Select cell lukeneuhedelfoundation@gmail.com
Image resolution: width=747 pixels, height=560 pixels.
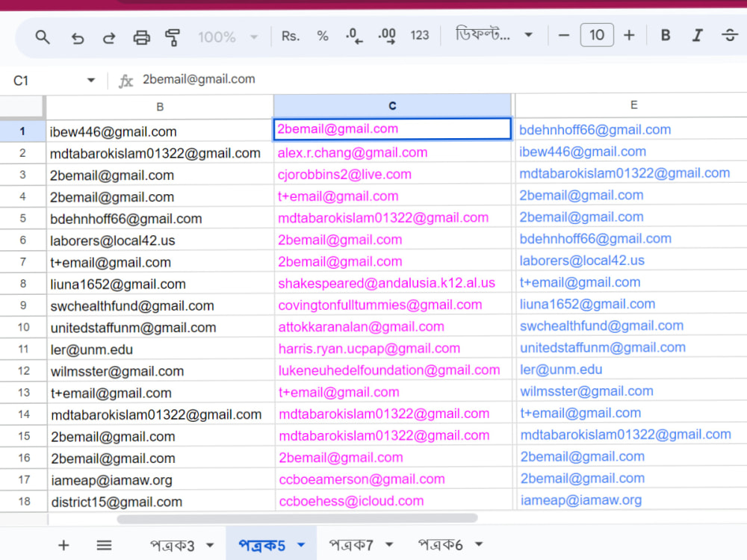394,370
